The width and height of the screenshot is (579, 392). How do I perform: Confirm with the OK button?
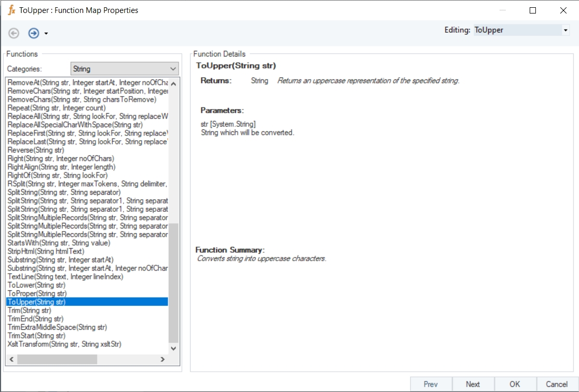click(x=515, y=384)
